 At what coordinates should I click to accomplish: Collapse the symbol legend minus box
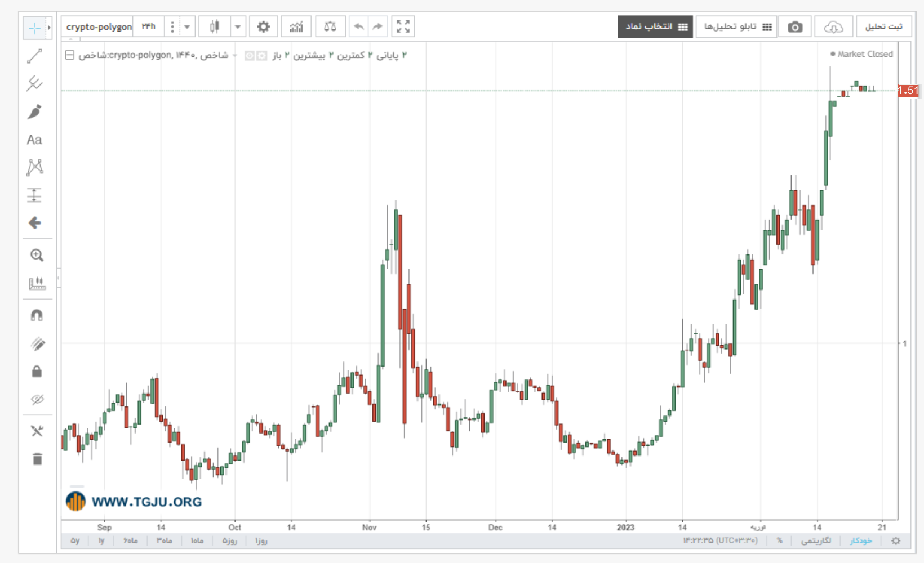tap(69, 55)
